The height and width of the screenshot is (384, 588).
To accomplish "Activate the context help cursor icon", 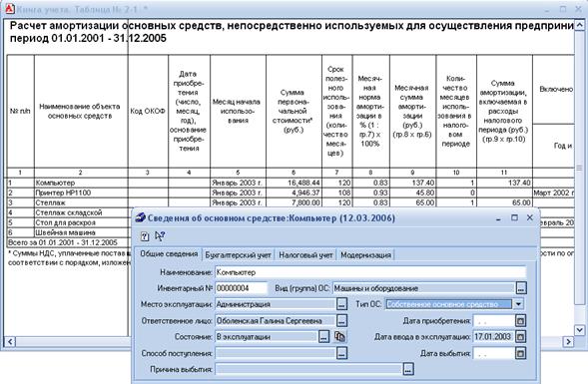I will coord(160,236).
